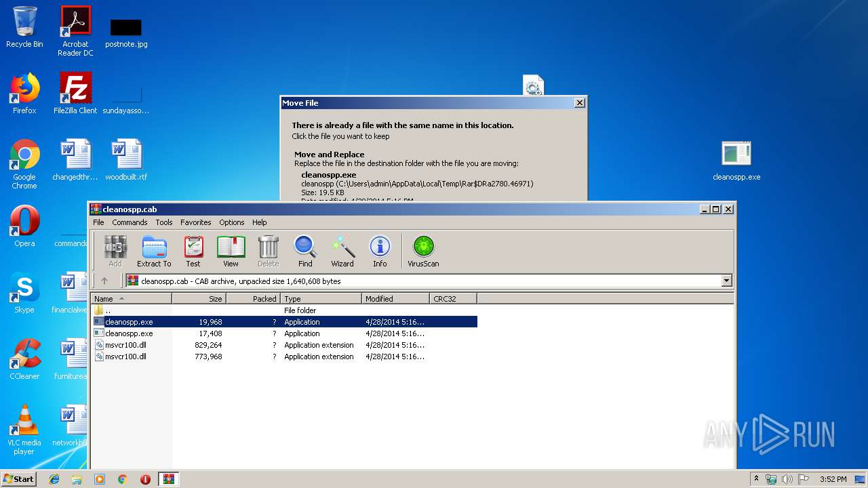This screenshot has height=488, width=868.
Task: Select the parent folder '..' row
Action: point(284,310)
